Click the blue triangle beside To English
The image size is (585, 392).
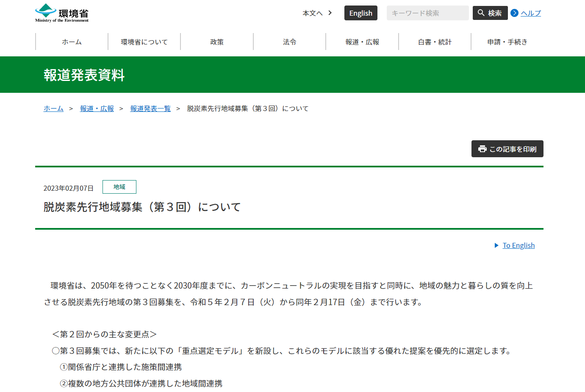click(x=496, y=245)
